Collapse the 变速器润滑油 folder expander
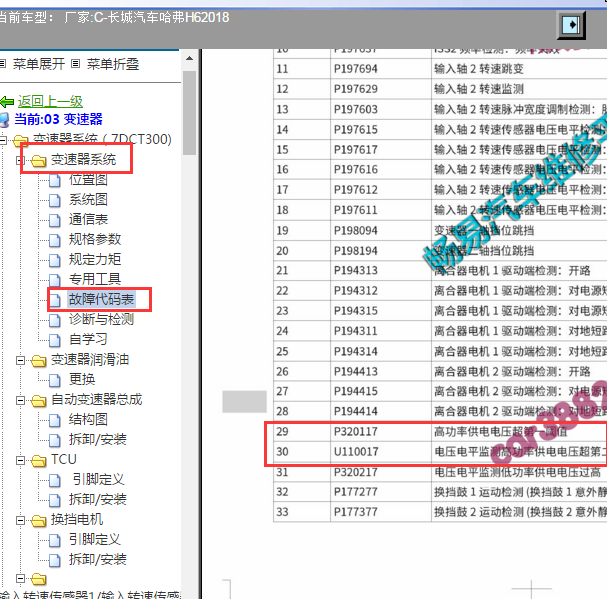The image size is (607, 599). pyautogui.click(x=20, y=360)
